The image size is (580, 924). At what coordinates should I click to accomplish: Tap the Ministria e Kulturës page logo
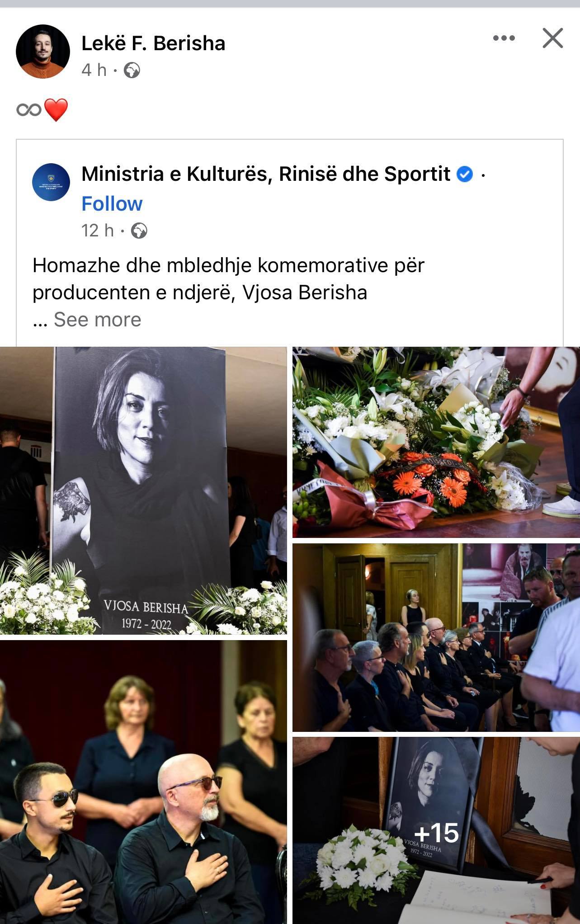[51, 182]
